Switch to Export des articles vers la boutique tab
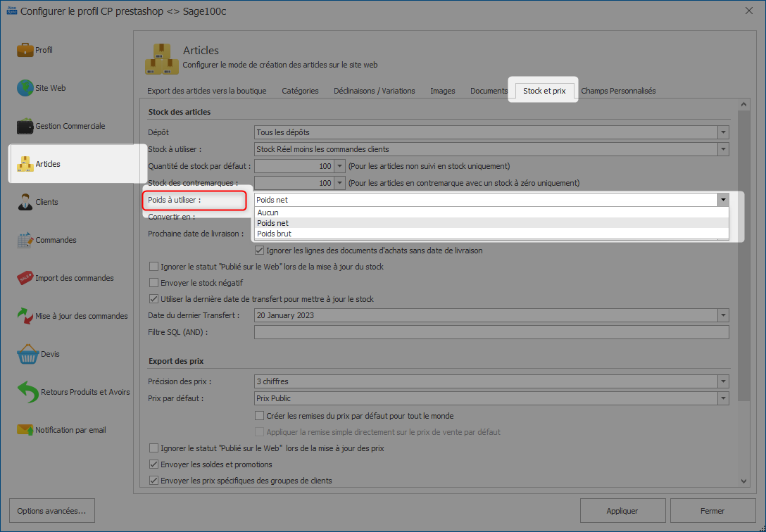This screenshot has height=532, width=766. [207, 91]
